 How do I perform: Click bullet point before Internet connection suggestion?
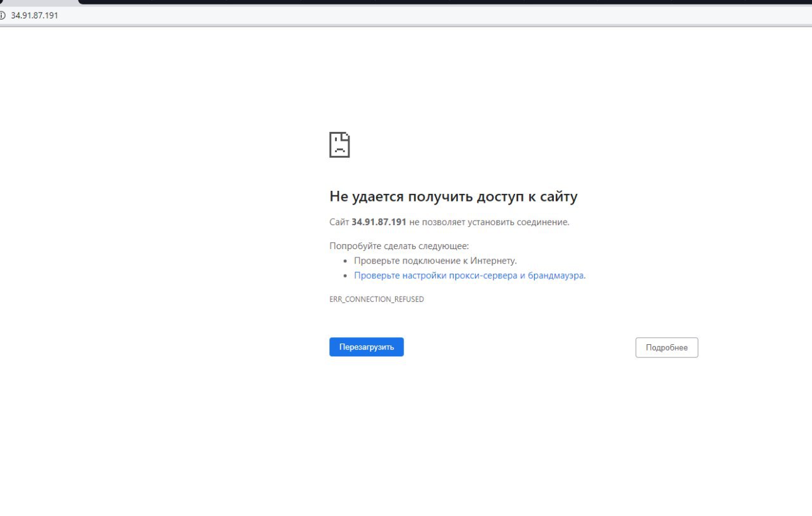(346, 261)
